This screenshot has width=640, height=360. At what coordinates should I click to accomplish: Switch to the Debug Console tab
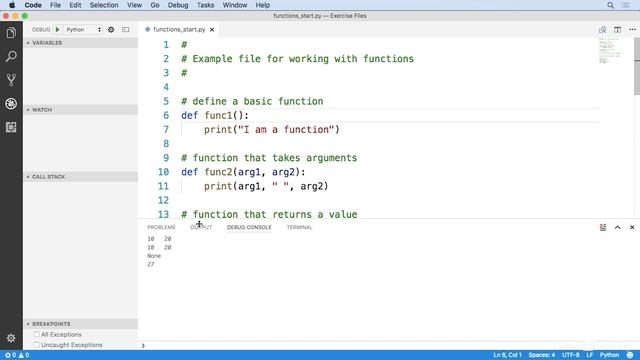point(249,227)
